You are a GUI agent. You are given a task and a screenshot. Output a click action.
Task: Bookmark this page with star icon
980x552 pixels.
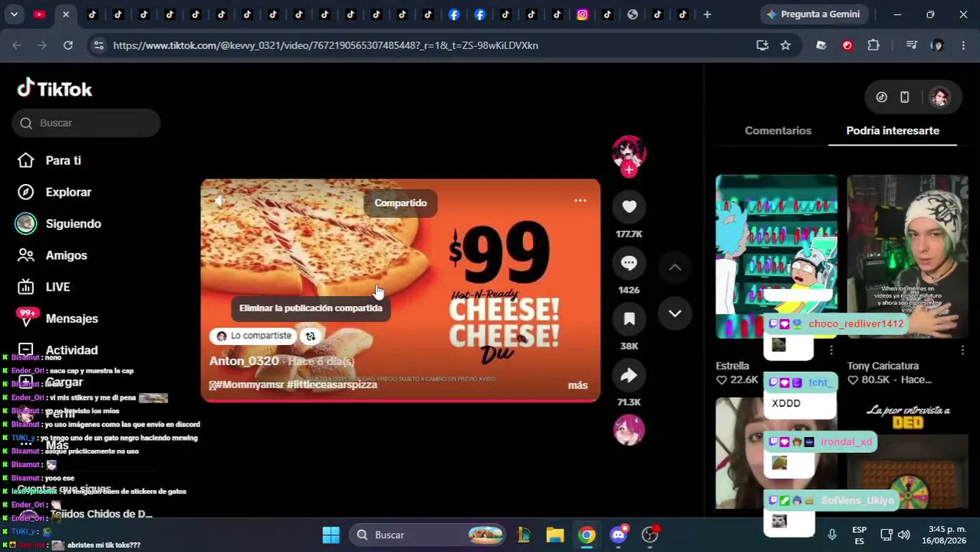point(785,45)
